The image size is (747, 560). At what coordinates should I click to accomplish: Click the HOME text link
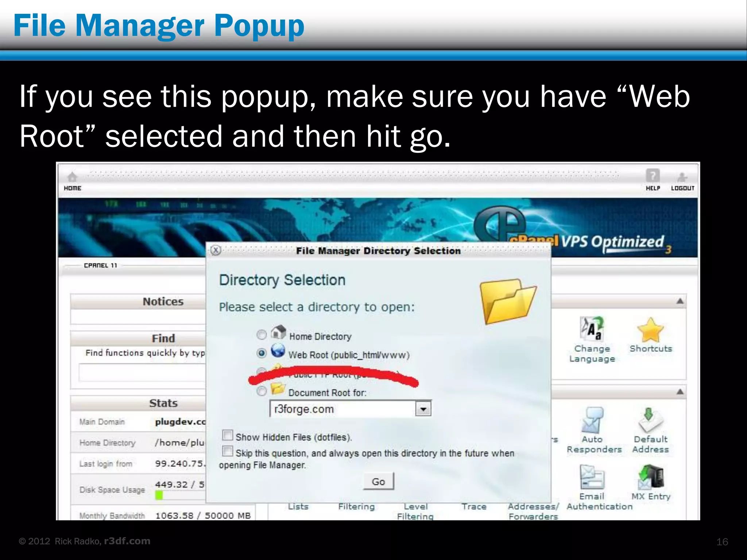[x=73, y=188]
